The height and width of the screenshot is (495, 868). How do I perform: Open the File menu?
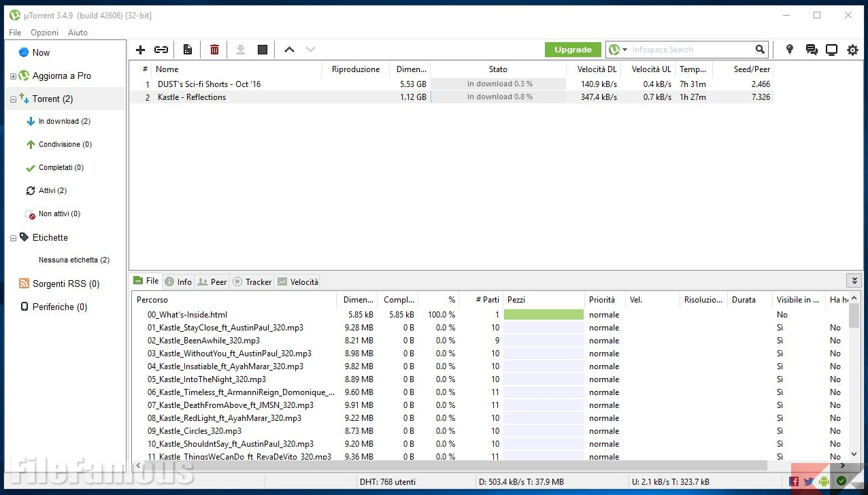click(x=15, y=33)
